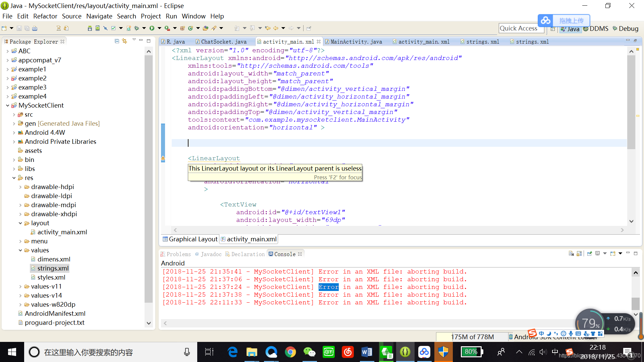Expand the drawable-hdpi folder
Image resolution: width=644 pixels, height=362 pixels.
[20, 187]
